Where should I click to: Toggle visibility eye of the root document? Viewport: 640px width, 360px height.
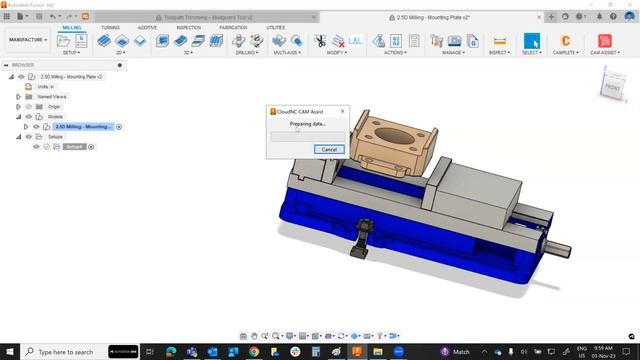pos(21,77)
